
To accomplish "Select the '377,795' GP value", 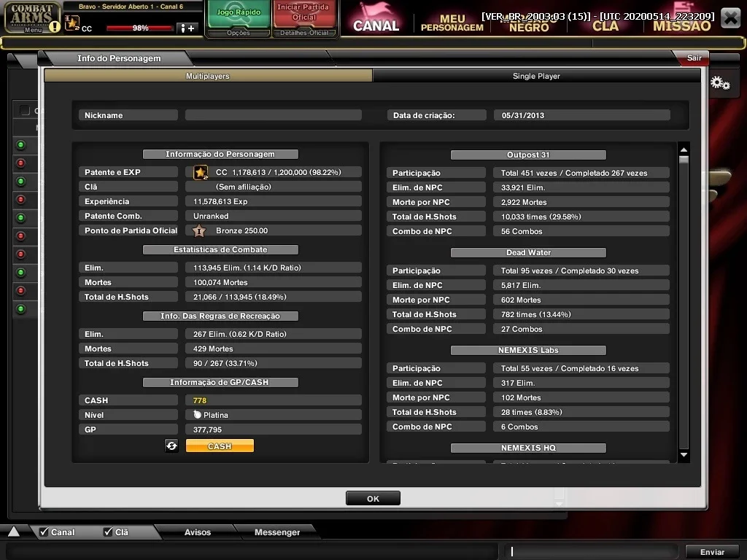I will pyautogui.click(x=207, y=429).
